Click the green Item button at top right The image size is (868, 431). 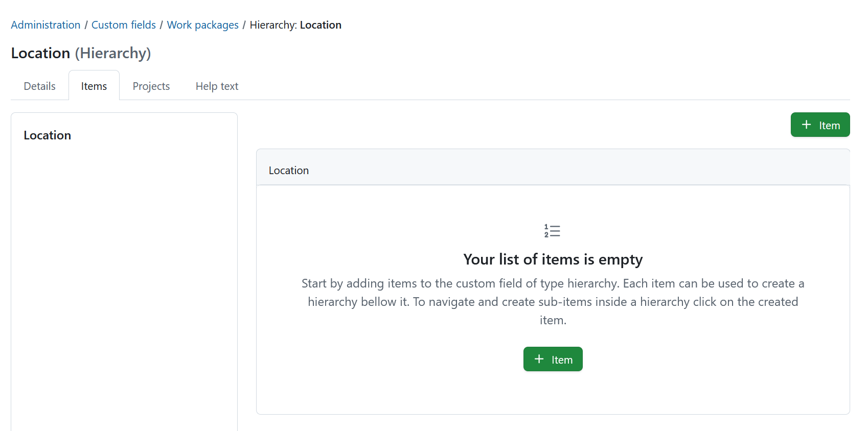point(820,125)
